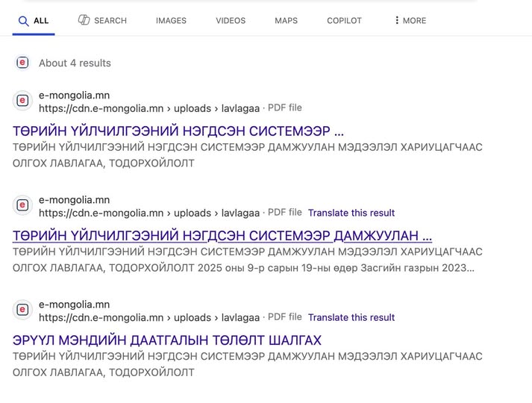Click the e-mongolia.mn site name of third result
Viewport: 532px width, 403px height.
74,304
